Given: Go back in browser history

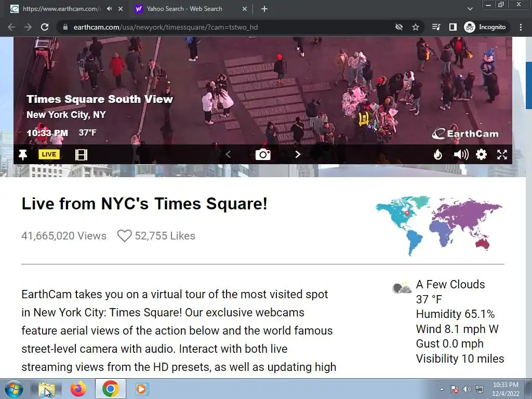Looking at the screenshot, I should [x=11, y=27].
